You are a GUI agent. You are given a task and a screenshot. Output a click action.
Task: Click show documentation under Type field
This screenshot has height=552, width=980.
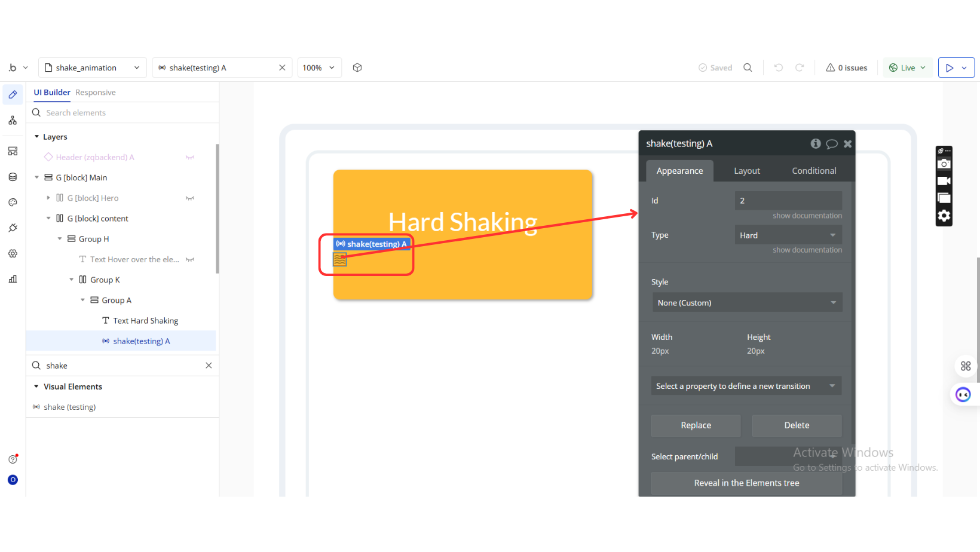coord(807,250)
